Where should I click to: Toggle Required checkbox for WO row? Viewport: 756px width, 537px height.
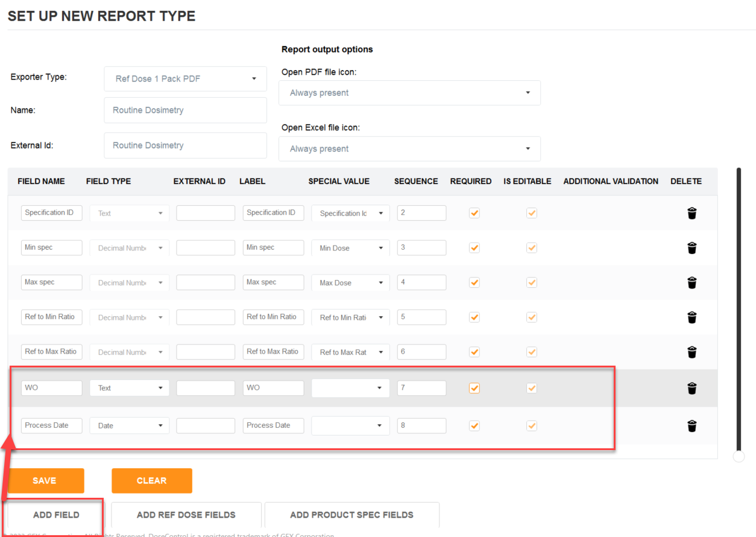click(474, 388)
